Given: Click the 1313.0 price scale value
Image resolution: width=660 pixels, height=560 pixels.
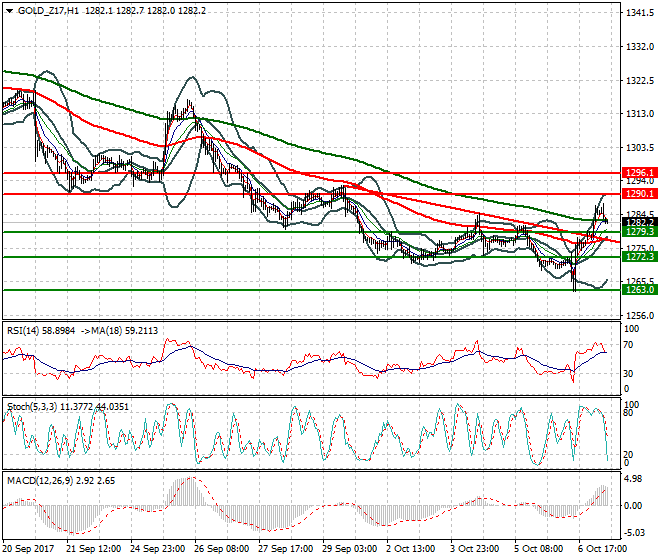Looking at the screenshot, I should 640,114.
